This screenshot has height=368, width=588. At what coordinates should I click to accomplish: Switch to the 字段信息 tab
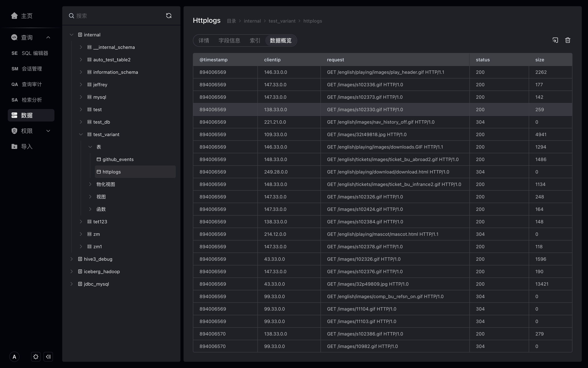point(229,40)
